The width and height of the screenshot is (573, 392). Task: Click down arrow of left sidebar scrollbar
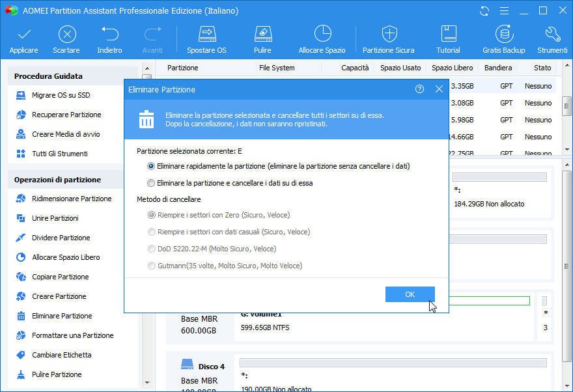coord(147,383)
